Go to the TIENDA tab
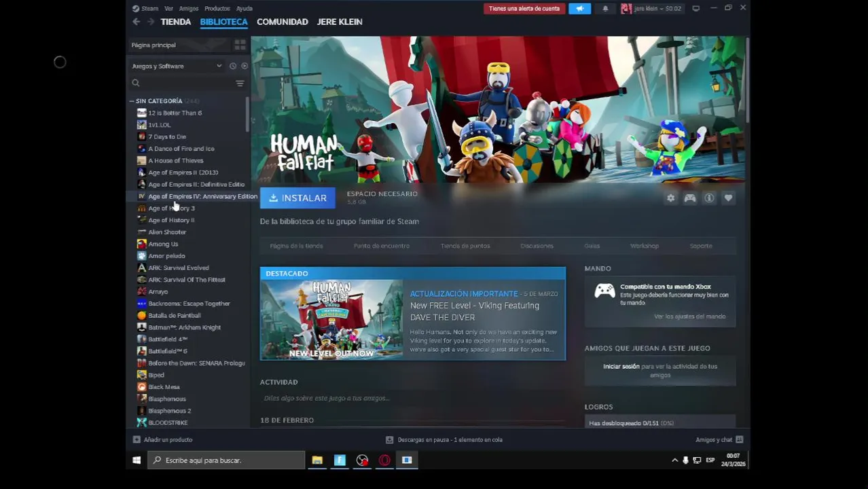Image resolution: width=868 pixels, height=489 pixels. [176, 22]
